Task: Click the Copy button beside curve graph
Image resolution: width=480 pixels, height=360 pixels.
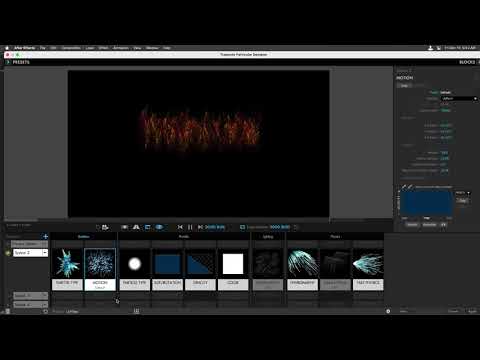Action: coord(462,200)
